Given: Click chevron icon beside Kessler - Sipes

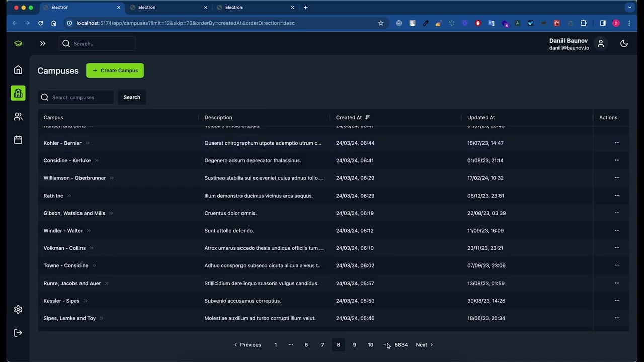Looking at the screenshot, I should tap(85, 301).
